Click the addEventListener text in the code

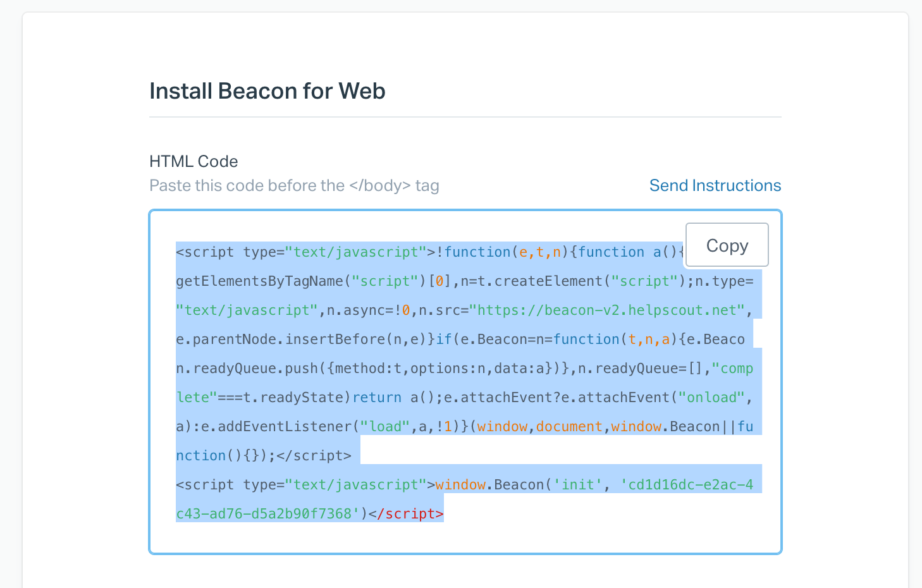(285, 426)
